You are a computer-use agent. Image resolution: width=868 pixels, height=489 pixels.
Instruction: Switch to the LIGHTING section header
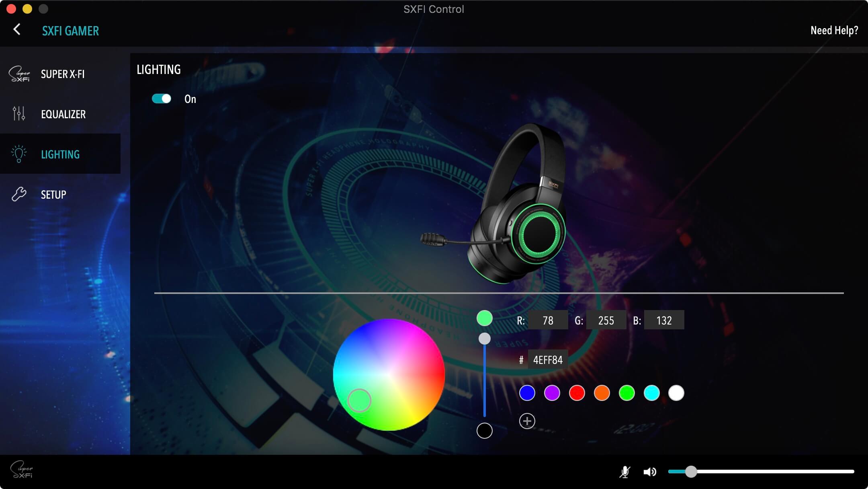[159, 69]
